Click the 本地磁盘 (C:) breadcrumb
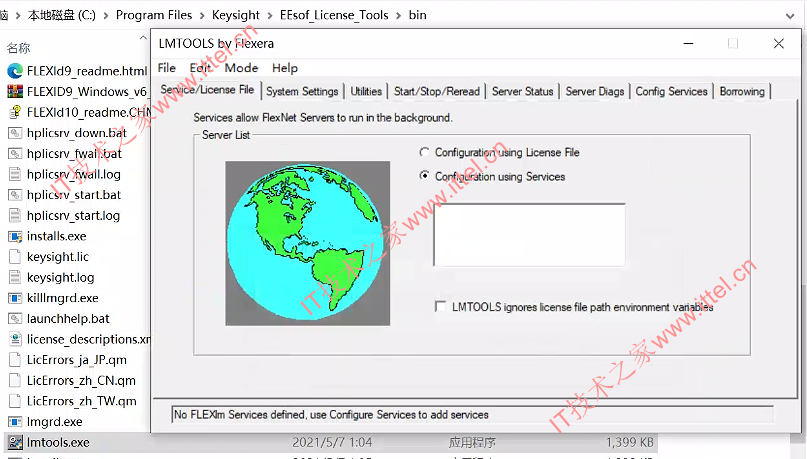 [x=62, y=15]
